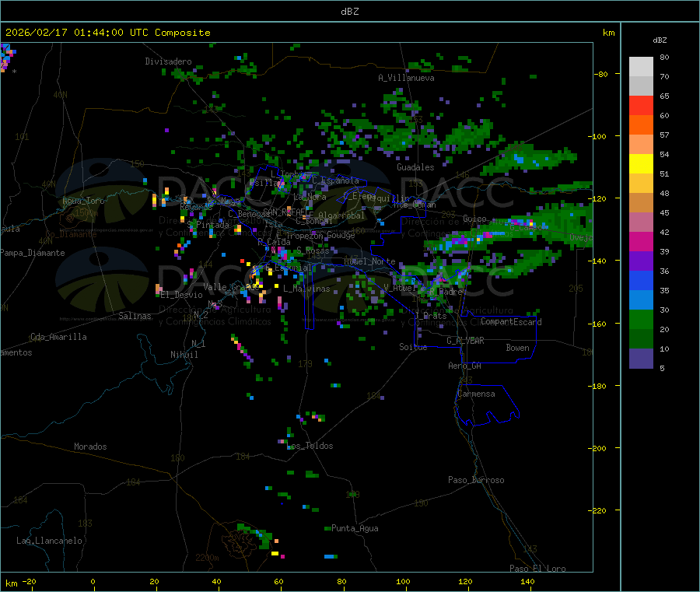Image resolution: width=700 pixels, height=592 pixels.
Task: Click the -80 km vertical axis tick
Action: tap(600, 74)
